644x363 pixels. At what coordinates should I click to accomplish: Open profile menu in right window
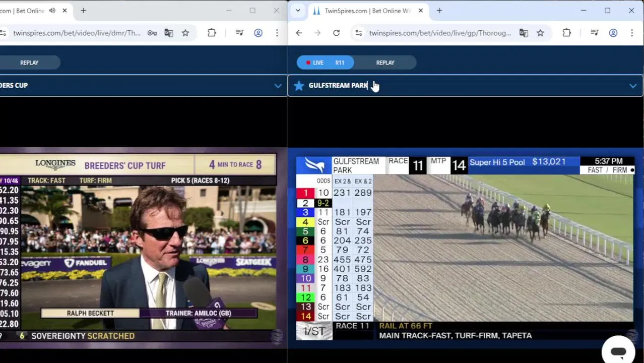point(613,33)
